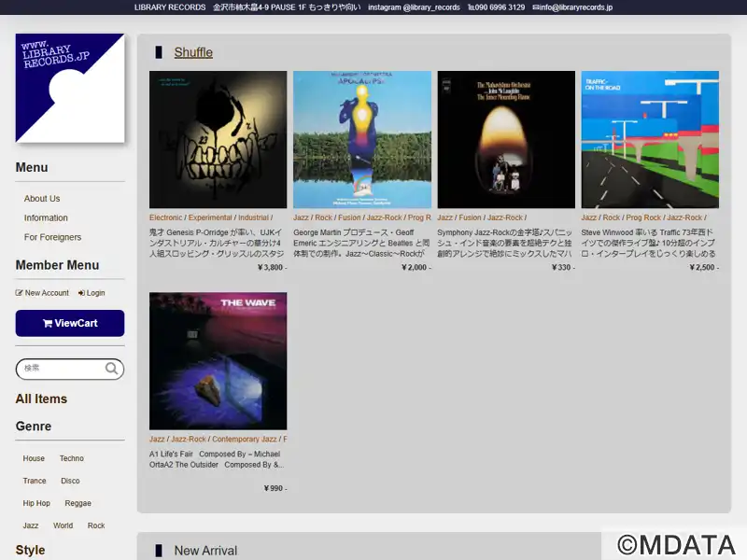Click the New Account link
This screenshot has height=560, width=747.
[x=42, y=293]
